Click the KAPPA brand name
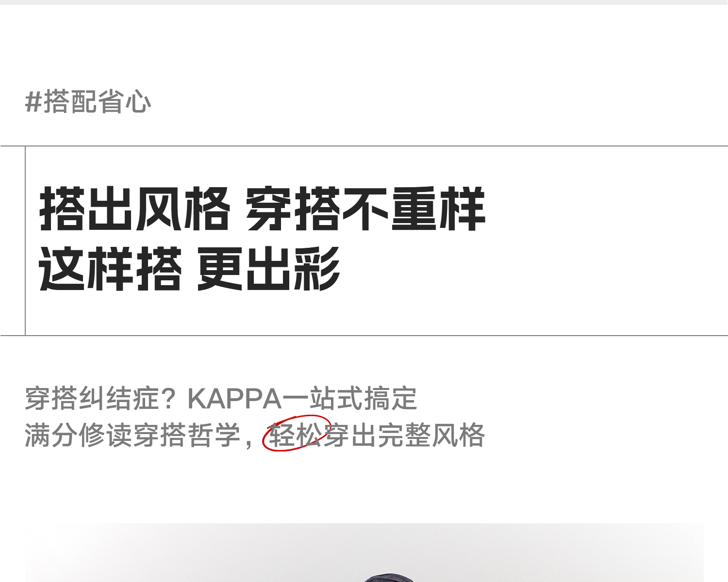Image resolution: width=728 pixels, height=582 pixels. pyautogui.click(x=234, y=399)
